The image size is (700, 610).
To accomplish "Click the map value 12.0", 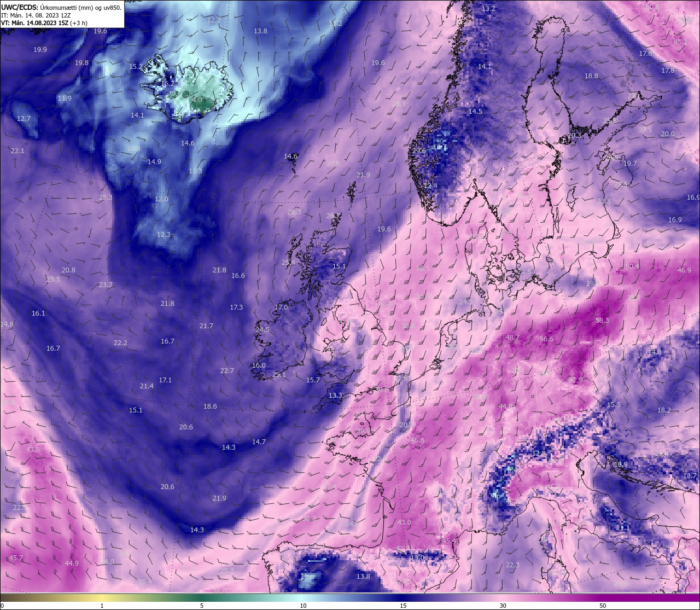I will [161, 199].
